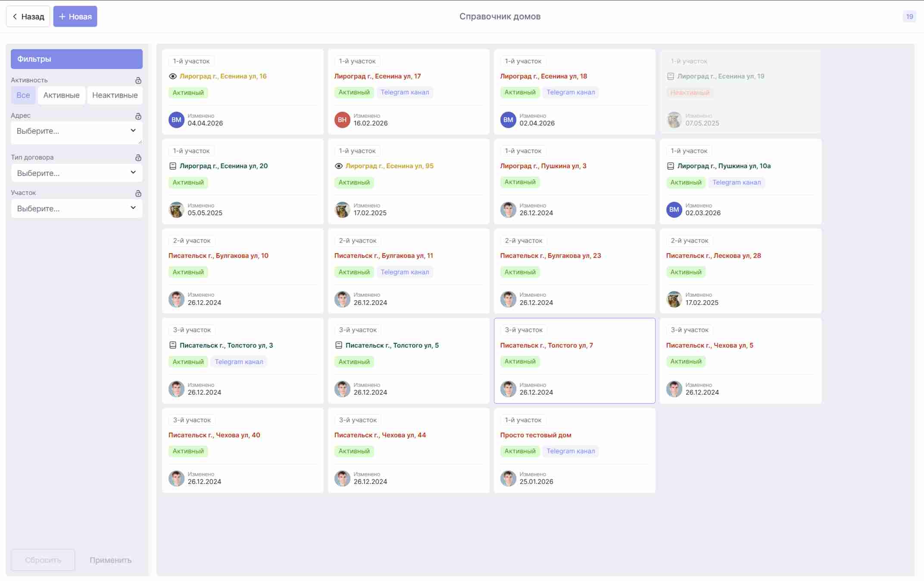This screenshot has height=581, width=924.
Task: Click the lock icon beside Участок filter
Action: pyautogui.click(x=138, y=194)
